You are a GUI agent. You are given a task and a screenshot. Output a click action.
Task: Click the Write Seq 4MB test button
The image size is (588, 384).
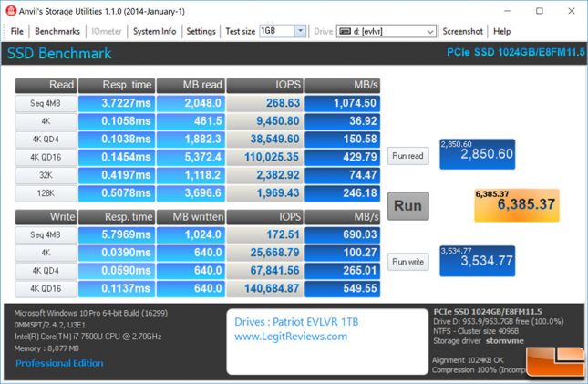pyautogui.click(x=46, y=234)
